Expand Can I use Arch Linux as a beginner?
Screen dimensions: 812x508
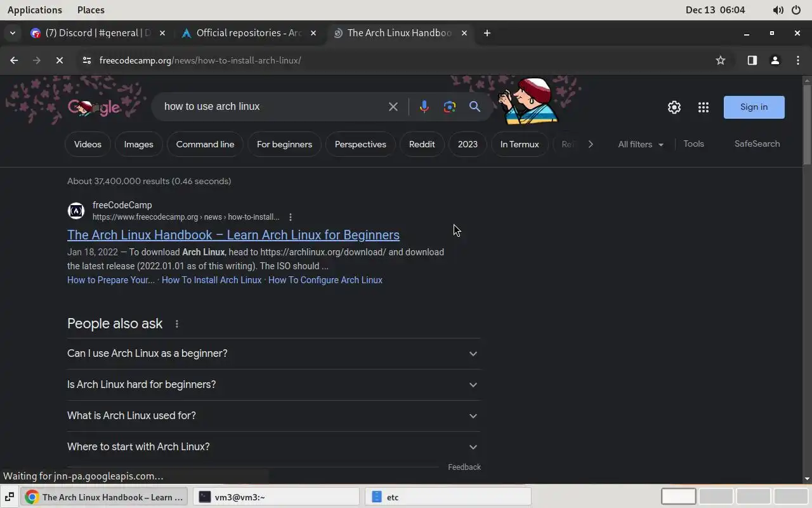point(273,354)
